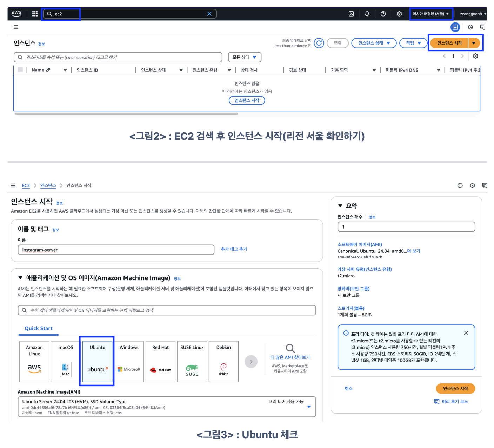Image resolution: width=494 pixels, height=448 pixels.
Task: Open info circle icon on launch page
Action: [460, 185]
